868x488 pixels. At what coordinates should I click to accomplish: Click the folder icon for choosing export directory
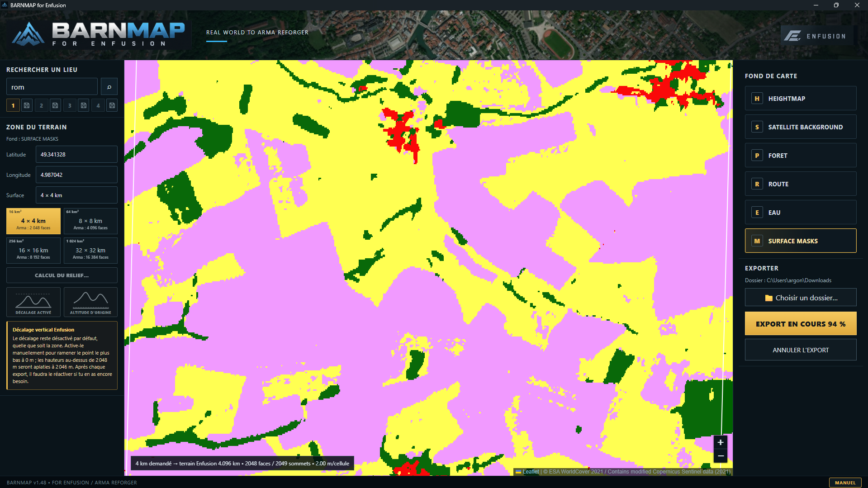768,298
